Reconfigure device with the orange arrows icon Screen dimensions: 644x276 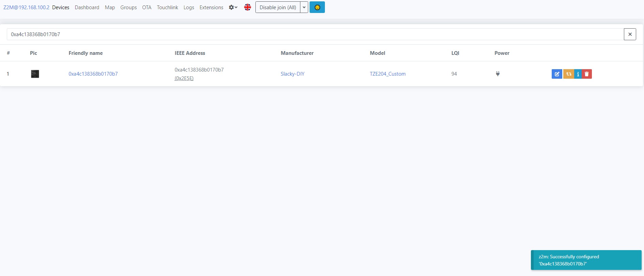click(568, 74)
